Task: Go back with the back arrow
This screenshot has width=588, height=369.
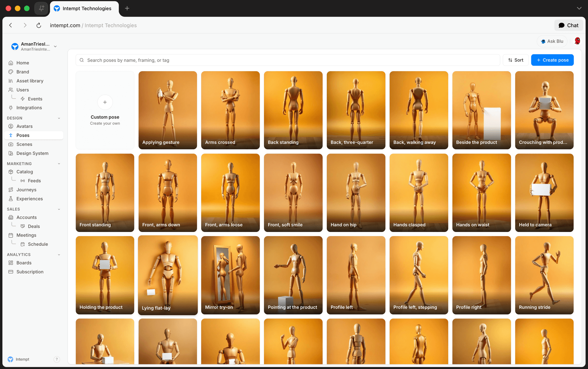Action: pos(11,25)
